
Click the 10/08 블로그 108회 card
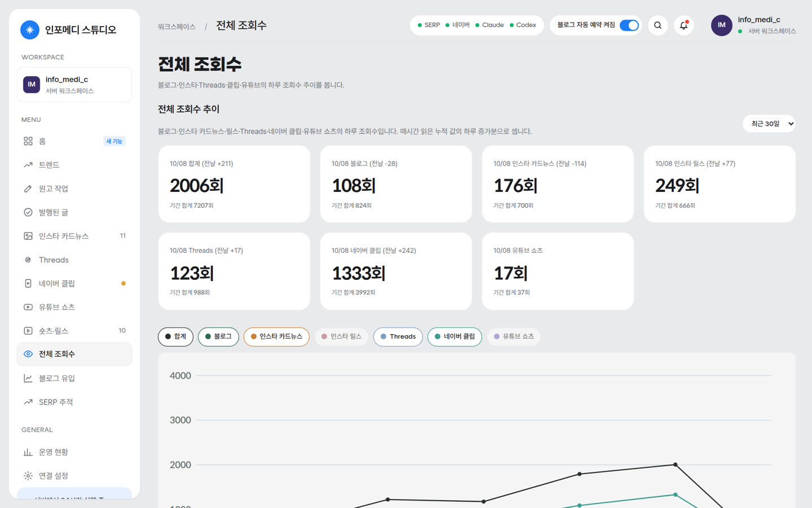(396, 184)
